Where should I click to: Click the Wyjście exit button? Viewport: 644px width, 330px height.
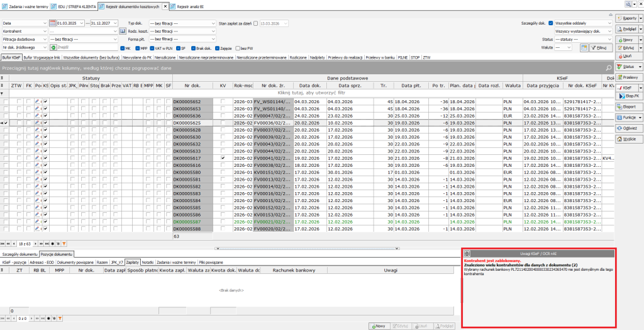point(629,139)
